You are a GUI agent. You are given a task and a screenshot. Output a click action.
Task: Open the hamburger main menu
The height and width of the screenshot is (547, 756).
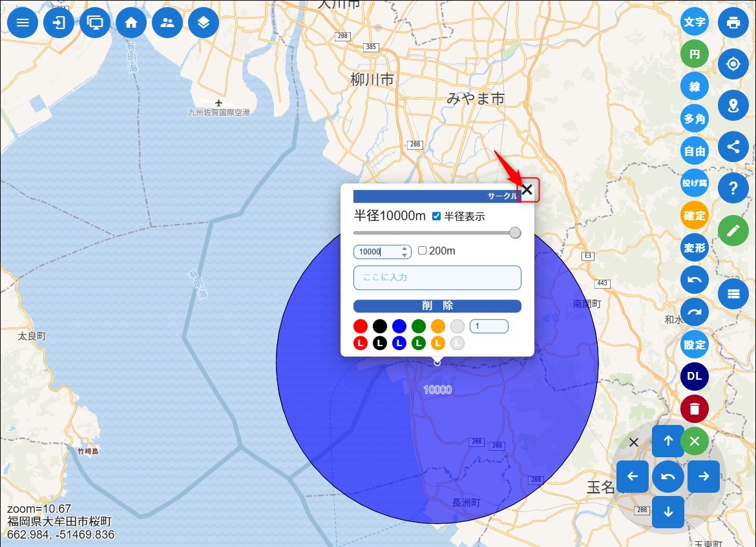pos(23,23)
